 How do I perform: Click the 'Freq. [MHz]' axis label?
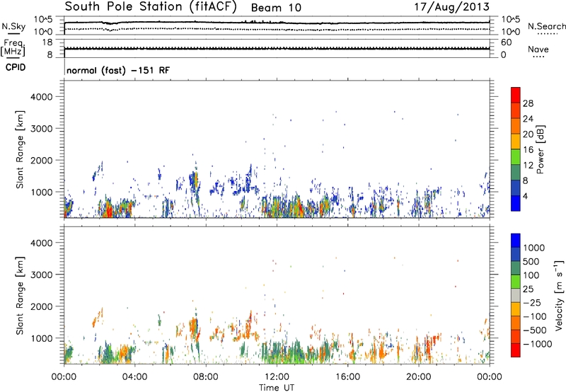pos(13,47)
